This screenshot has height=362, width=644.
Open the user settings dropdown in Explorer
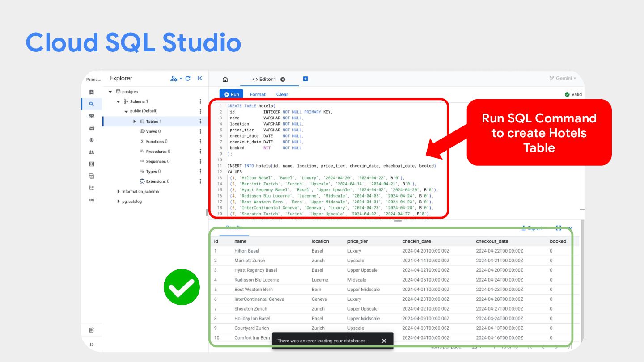176,79
